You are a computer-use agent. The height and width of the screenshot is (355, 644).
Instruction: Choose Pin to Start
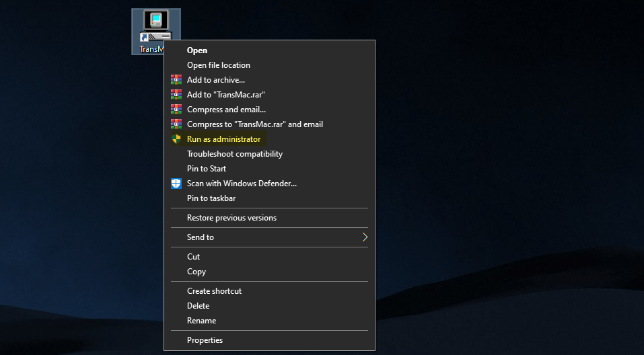269,169
